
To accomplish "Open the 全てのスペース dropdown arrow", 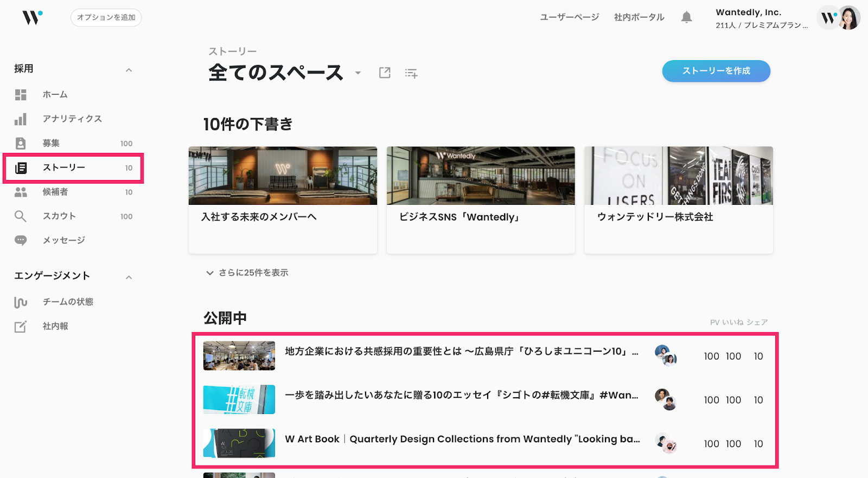I will coord(358,73).
